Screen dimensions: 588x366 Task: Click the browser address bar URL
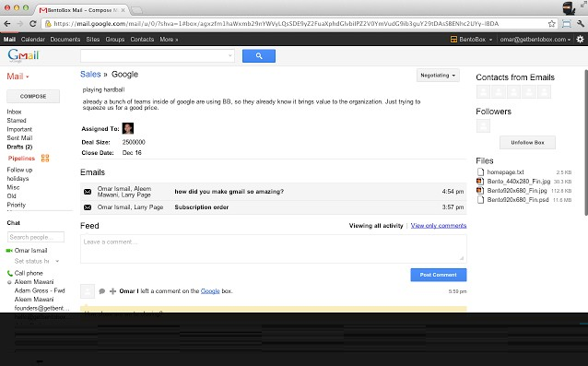[276, 24]
